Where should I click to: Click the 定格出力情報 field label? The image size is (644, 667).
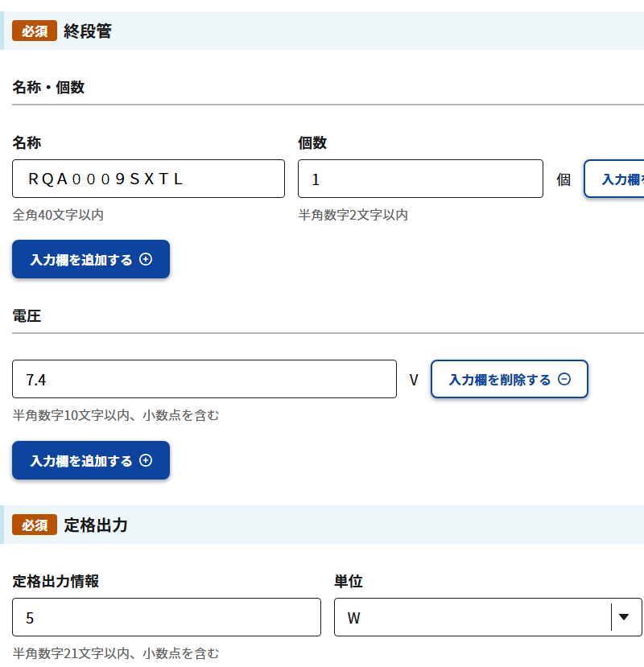pos(56,581)
